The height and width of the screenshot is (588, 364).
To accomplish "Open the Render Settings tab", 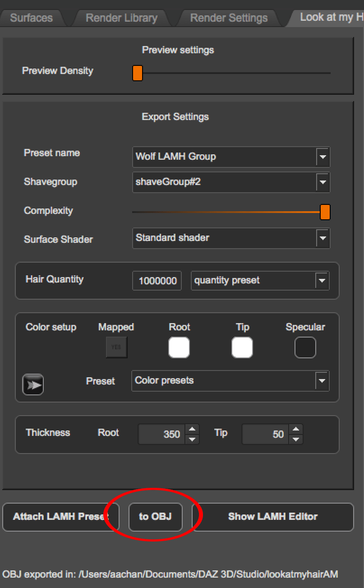I will tap(229, 18).
